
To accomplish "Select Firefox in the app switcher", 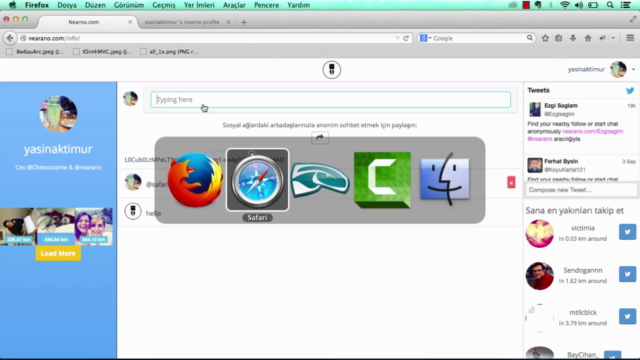I will point(195,180).
